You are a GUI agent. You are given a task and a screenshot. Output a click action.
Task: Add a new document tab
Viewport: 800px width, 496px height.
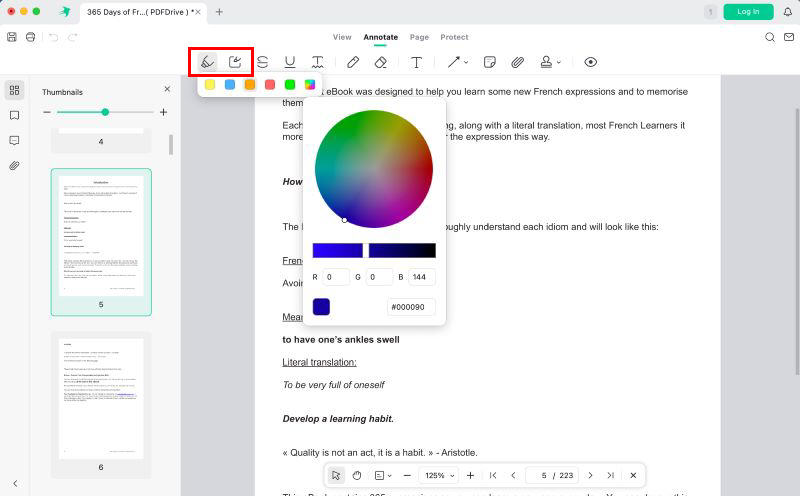tap(219, 12)
